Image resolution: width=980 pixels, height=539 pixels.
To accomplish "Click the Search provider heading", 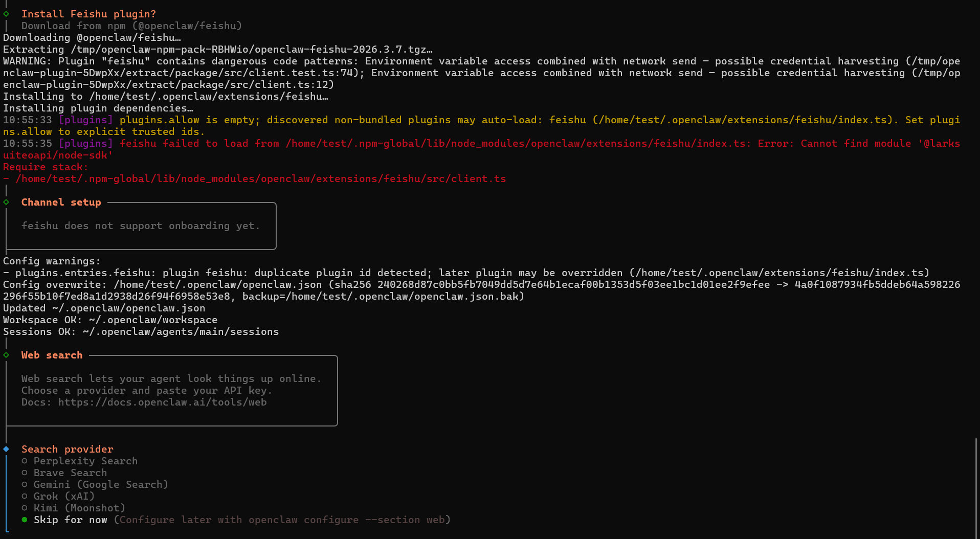I will click(68, 449).
